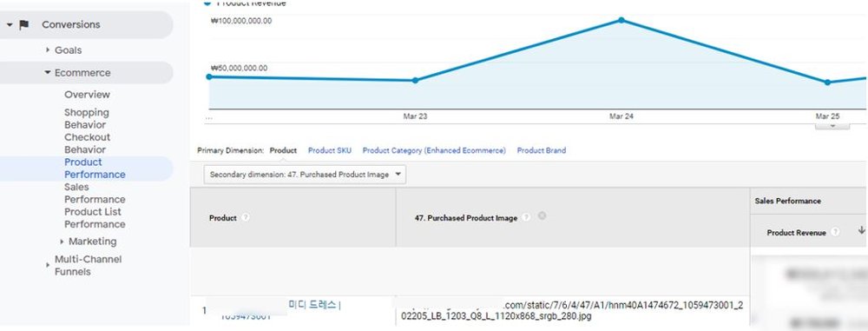Click the Sales Performance column group header
The image size is (868, 331).
click(788, 201)
